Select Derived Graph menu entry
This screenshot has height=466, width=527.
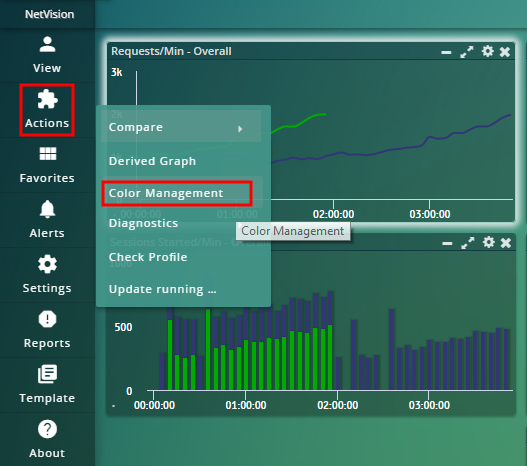(x=152, y=161)
